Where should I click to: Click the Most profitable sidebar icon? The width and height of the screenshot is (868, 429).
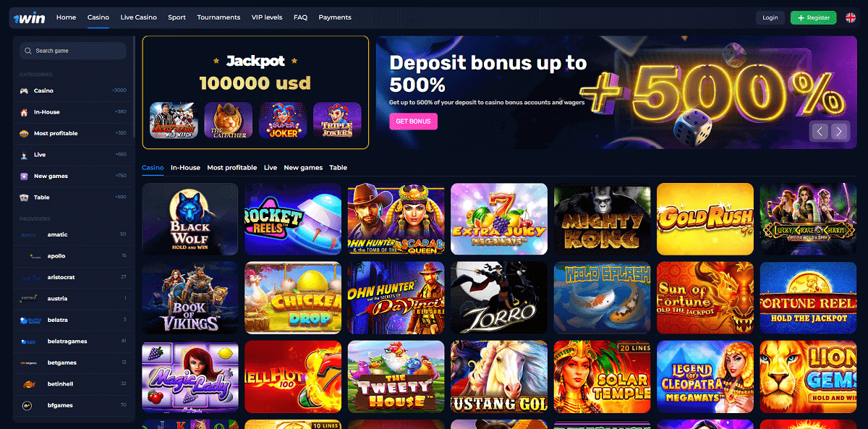click(24, 133)
